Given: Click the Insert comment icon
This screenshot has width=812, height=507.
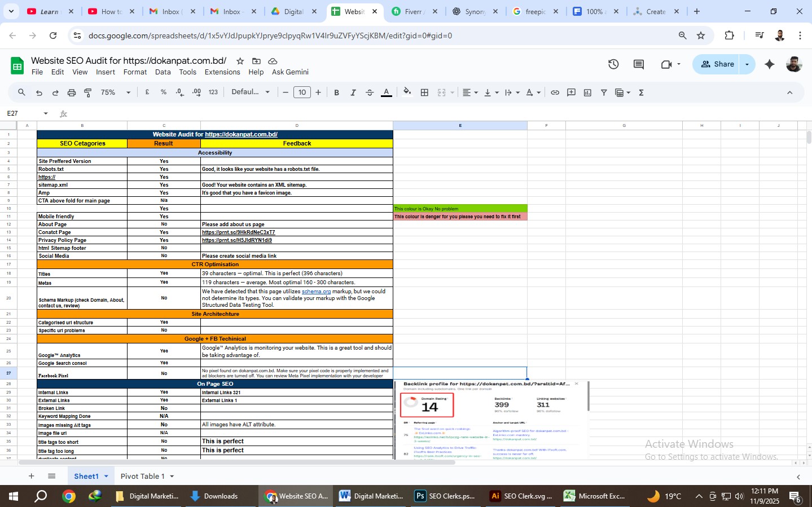Looking at the screenshot, I should pos(570,92).
